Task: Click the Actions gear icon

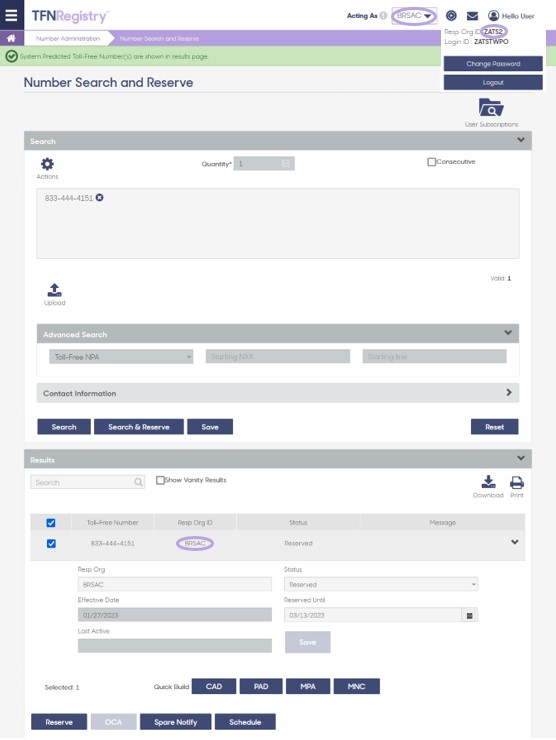Action: coord(47,164)
